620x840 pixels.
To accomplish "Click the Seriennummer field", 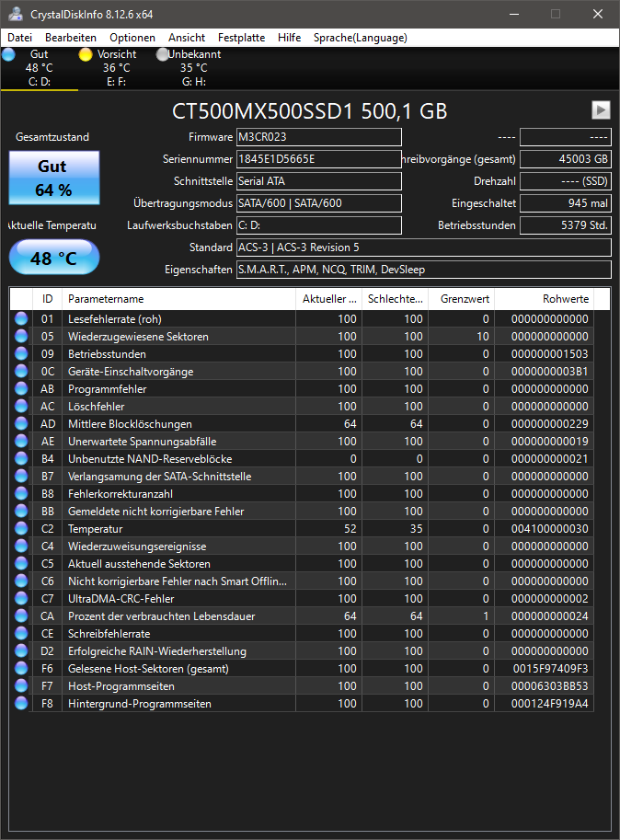I will coord(319,159).
